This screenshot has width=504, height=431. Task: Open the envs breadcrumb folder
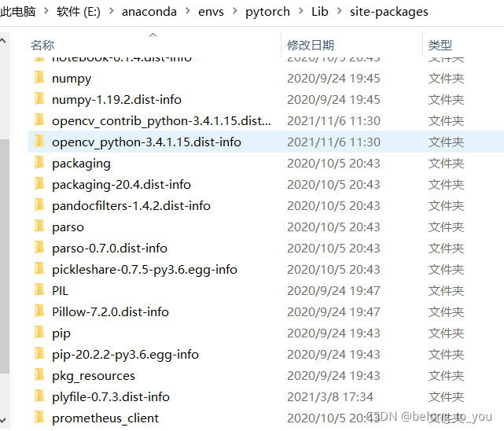(x=211, y=12)
